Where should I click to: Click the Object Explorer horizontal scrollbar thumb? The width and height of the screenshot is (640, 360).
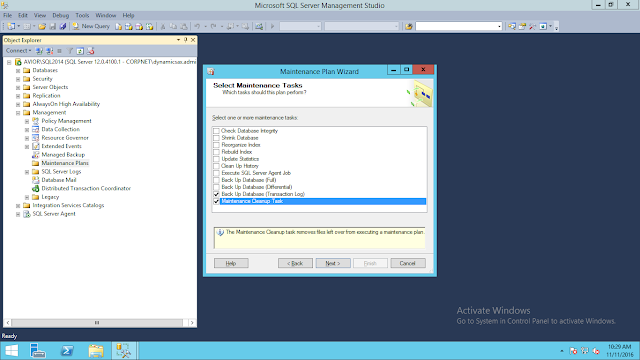[x=97, y=323]
